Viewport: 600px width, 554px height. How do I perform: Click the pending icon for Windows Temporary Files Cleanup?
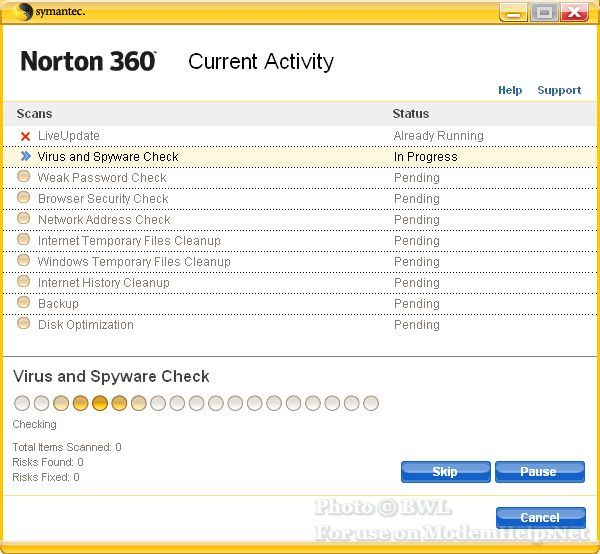click(x=23, y=260)
